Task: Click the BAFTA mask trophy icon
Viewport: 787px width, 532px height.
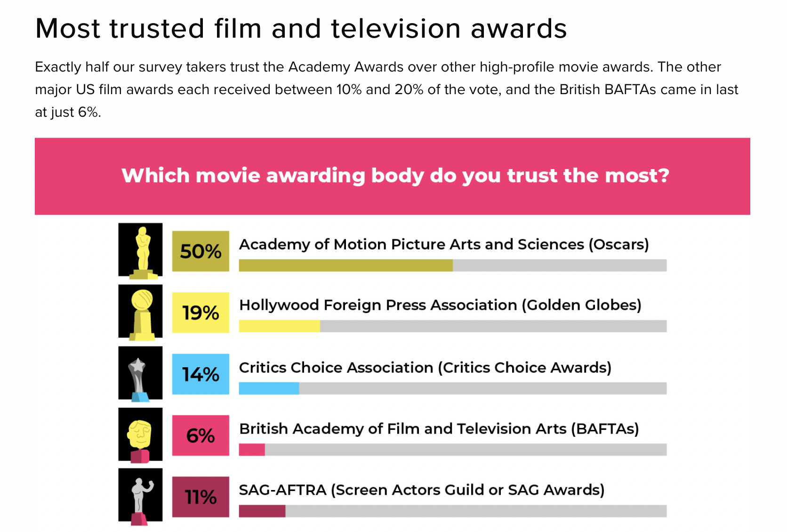Action: point(140,434)
